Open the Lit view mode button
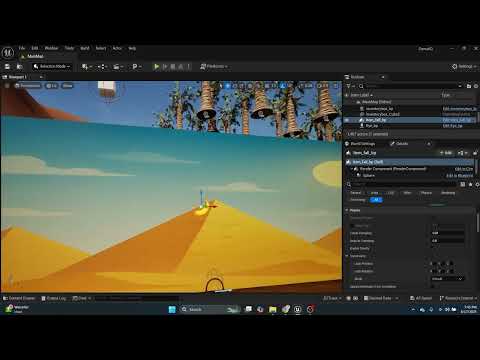 (51, 86)
